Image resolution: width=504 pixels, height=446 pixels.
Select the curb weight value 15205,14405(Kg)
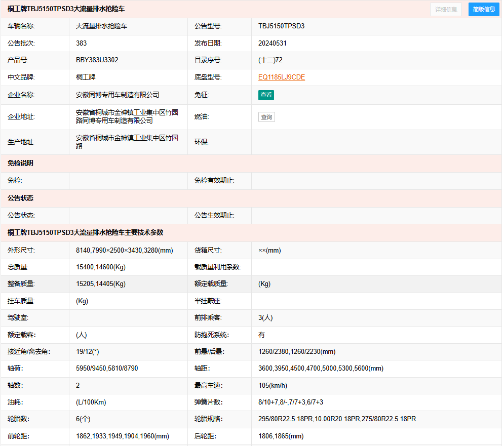tap(101, 284)
